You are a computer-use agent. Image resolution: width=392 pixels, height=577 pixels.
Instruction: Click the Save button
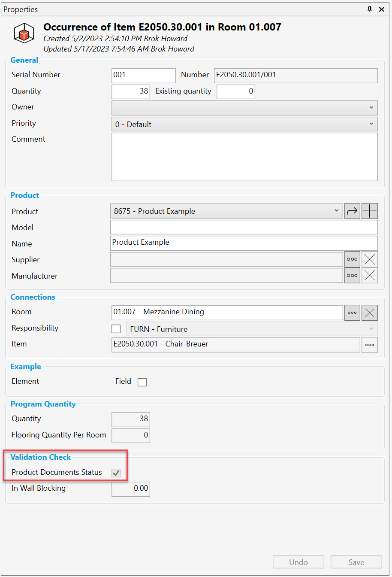click(x=356, y=562)
